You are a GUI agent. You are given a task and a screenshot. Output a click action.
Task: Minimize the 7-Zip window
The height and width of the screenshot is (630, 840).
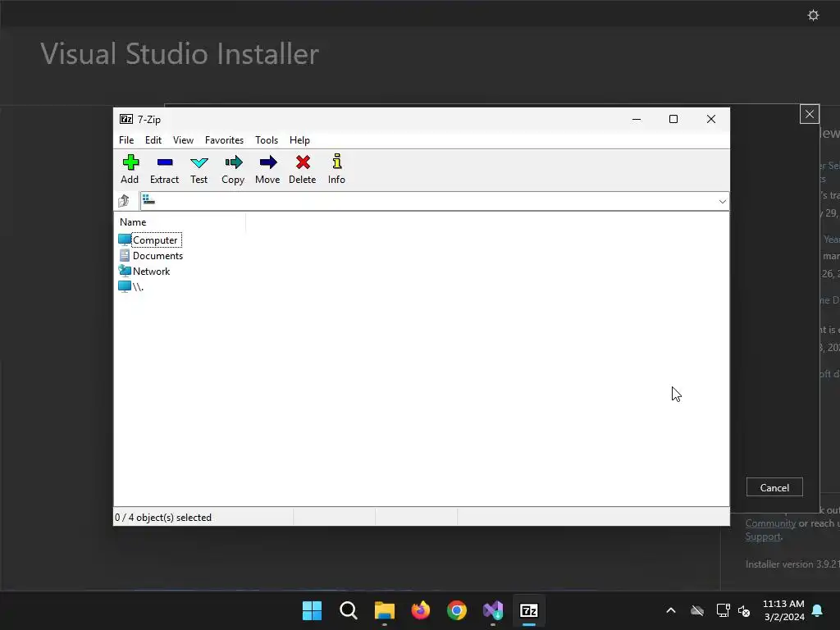(637, 119)
